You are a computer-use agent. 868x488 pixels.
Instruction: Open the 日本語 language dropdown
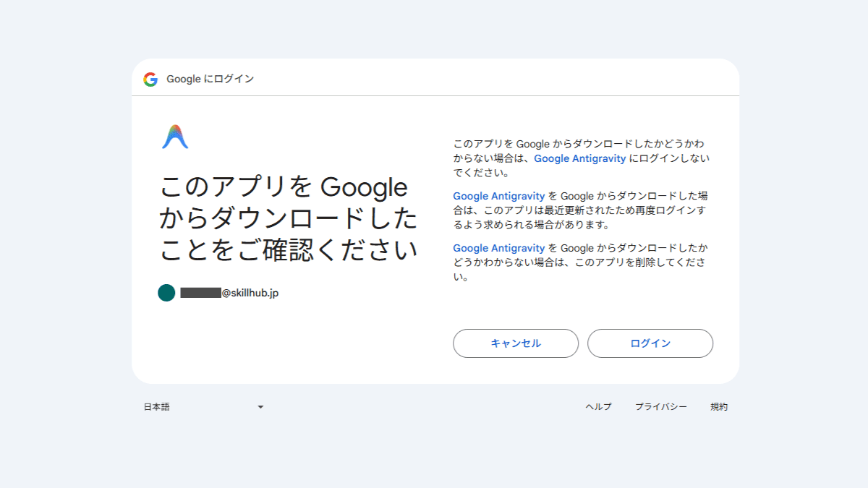(204, 407)
